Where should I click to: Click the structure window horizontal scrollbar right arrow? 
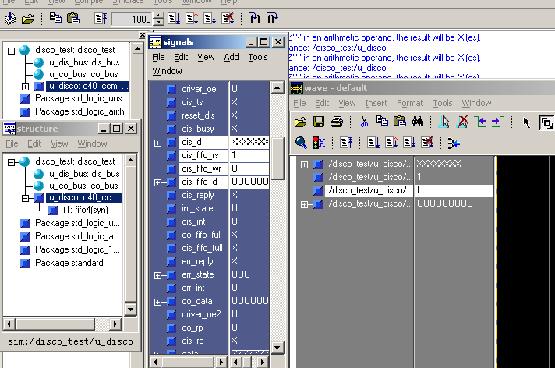coord(115,324)
